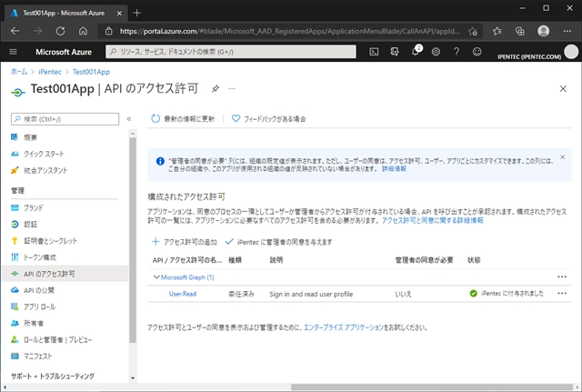
Task: Go to browser home page
Action: pos(83,31)
